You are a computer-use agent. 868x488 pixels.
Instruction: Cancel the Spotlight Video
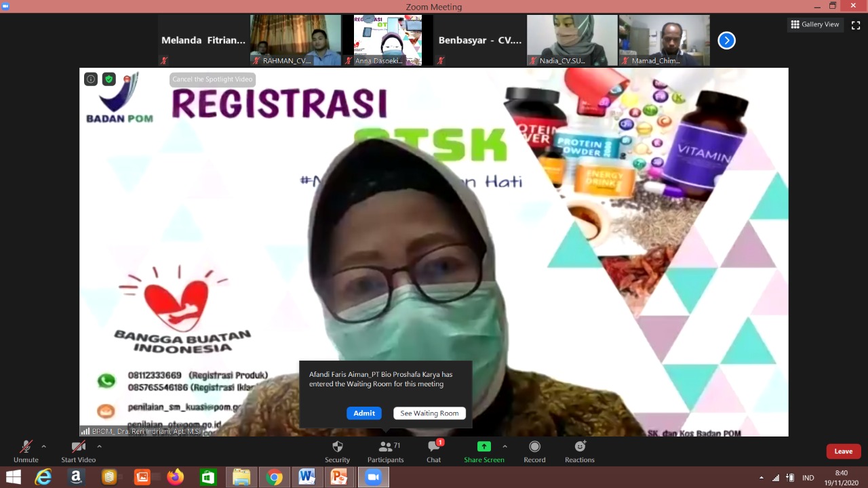tap(212, 79)
